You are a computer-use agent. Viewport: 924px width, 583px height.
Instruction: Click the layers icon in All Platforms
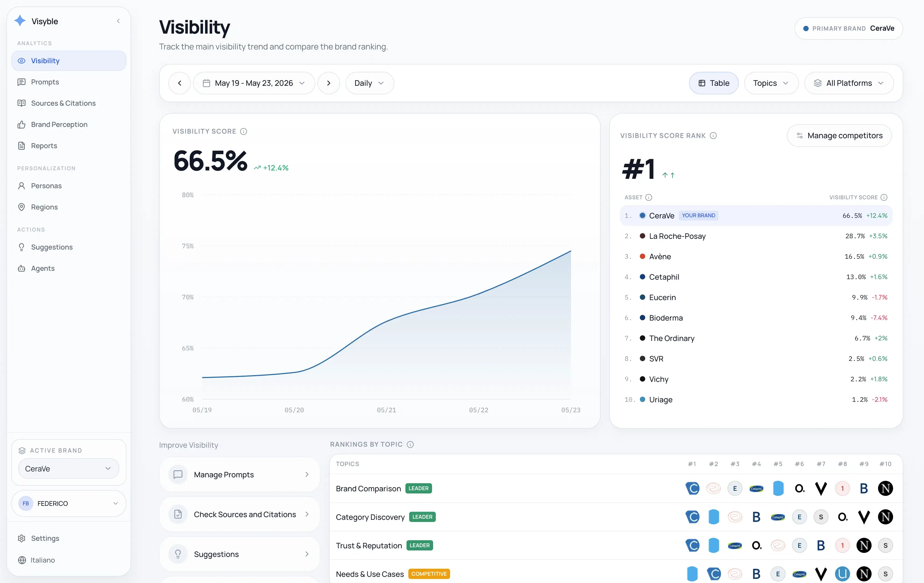tap(818, 83)
